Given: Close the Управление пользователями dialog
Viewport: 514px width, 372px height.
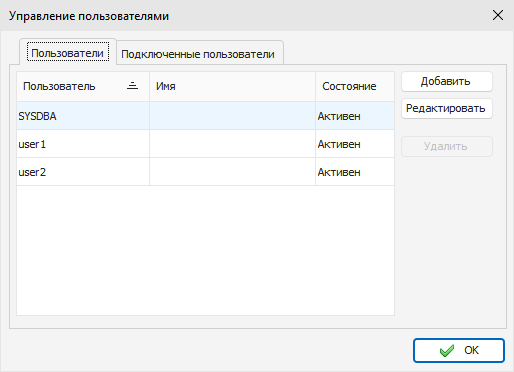Looking at the screenshot, I should 498,15.
